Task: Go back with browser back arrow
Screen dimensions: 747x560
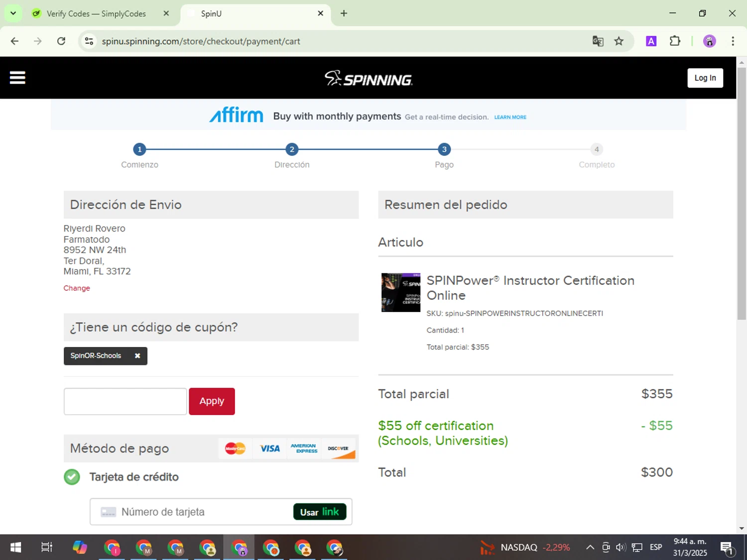Action: click(14, 41)
